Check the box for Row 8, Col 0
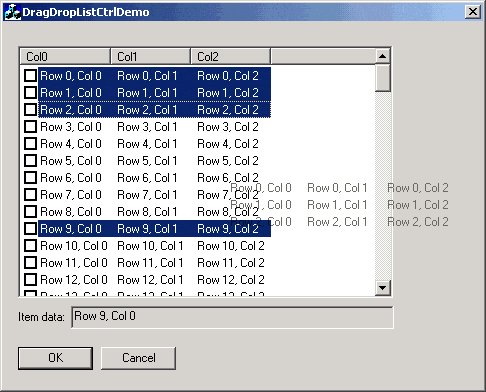The image size is (486, 392). (30, 212)
